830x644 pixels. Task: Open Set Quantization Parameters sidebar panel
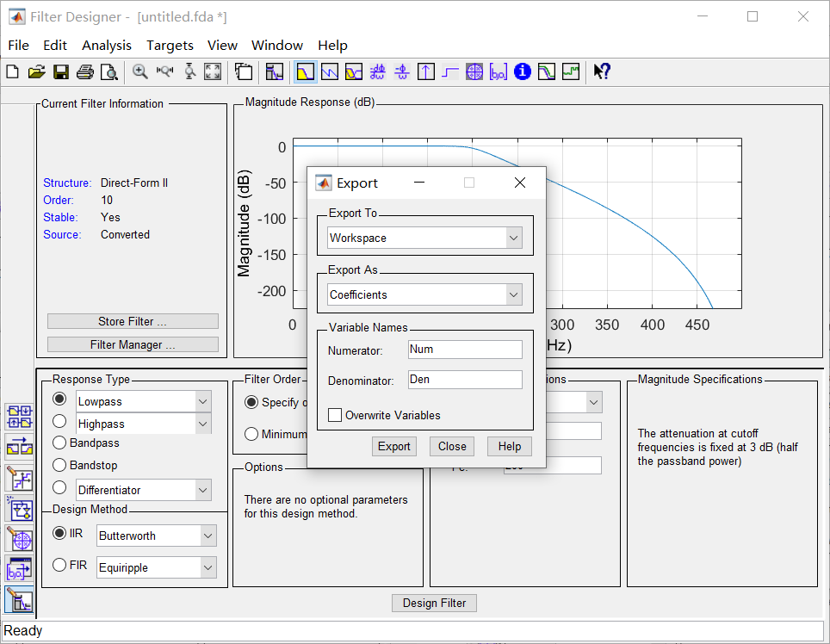[x=20, y=479]
